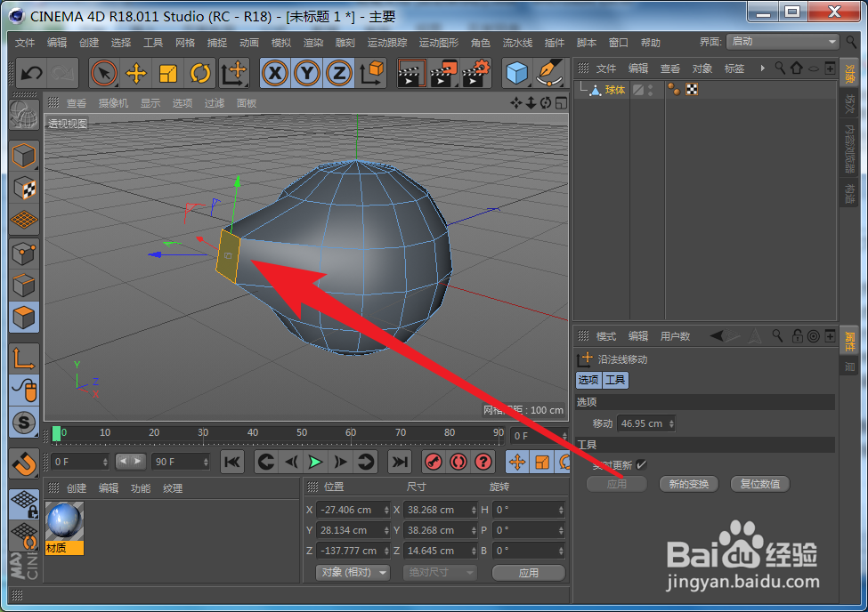Open render settings gear clapperboard

[476, 73]
